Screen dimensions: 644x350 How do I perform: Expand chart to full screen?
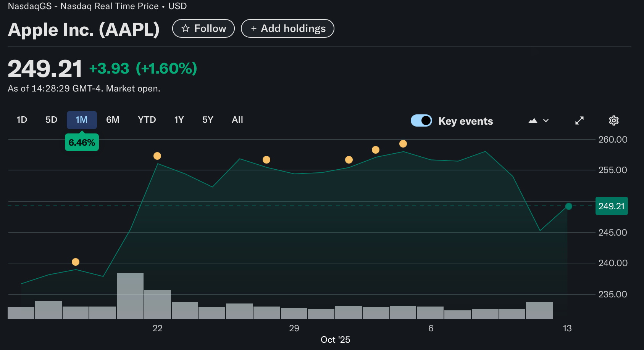click(579, 120)
